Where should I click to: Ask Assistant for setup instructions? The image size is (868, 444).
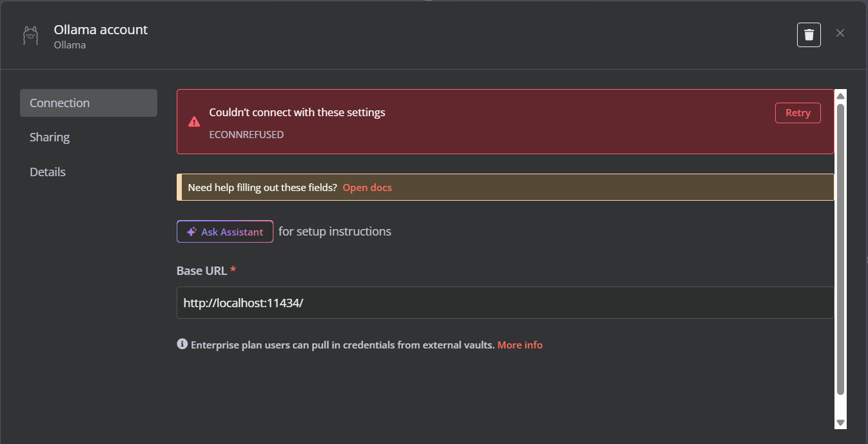click(225, 232)
